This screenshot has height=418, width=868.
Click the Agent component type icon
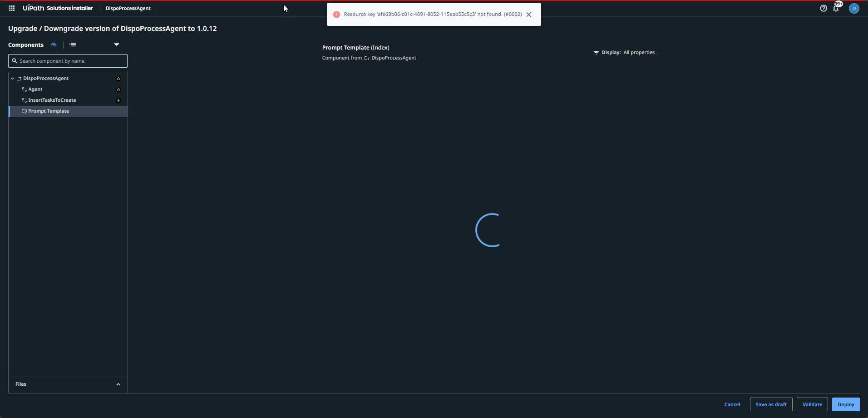(x=24, y=90)
